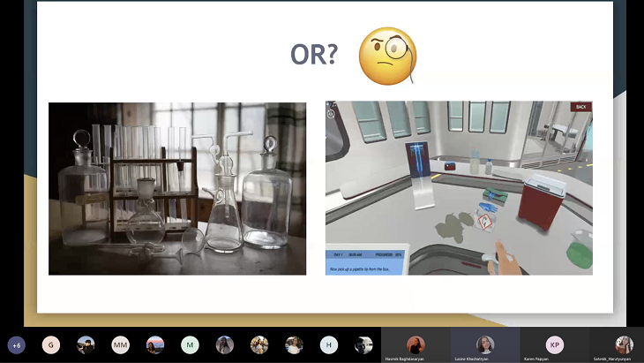The image size is (644, 363).
Task: Select the sunset photo participant avatar
Action: coord(155,345)
